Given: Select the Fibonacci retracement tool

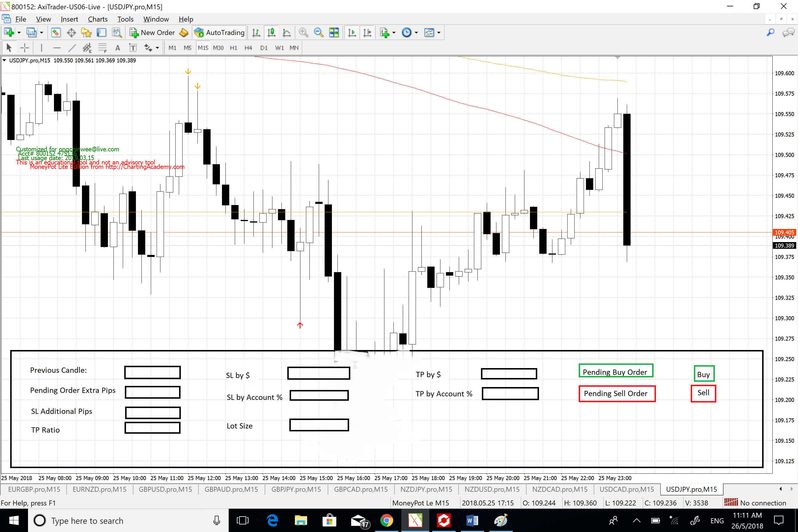Looking at the screenshot, I should (102, 48).
